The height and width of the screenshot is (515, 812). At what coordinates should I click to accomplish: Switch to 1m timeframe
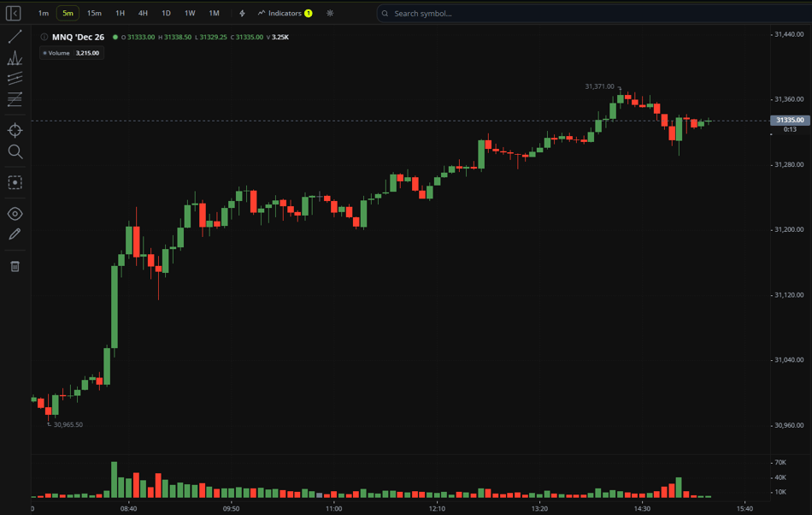coord(44,13)
